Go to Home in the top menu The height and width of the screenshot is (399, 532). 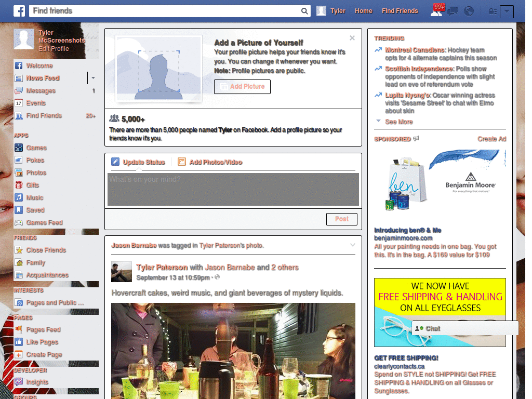(x=363, y=10)
